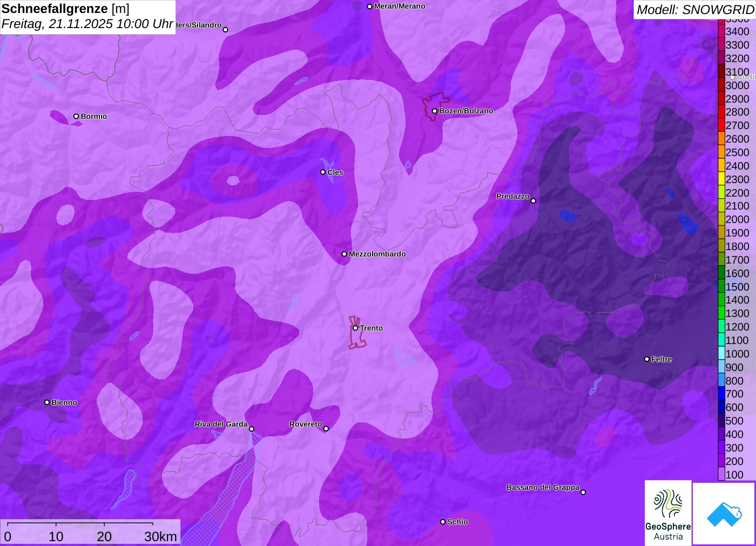Image resolution: width=756 pixels, height=546 pixels.
Task: Click the Bormio marker dot
Action: [76, 116]
